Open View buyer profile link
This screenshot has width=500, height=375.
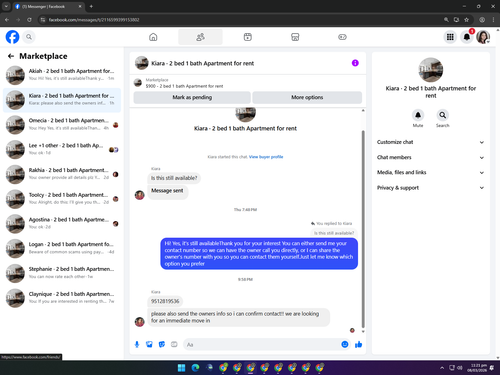click(266, 157)
